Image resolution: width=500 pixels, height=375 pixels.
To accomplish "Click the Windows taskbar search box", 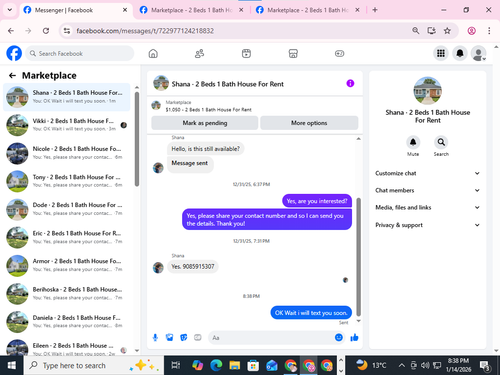I will 94,366.
